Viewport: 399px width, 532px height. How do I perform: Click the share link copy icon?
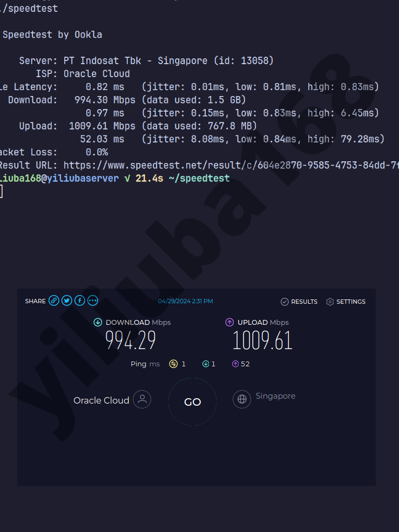click(x=53, y=301)
